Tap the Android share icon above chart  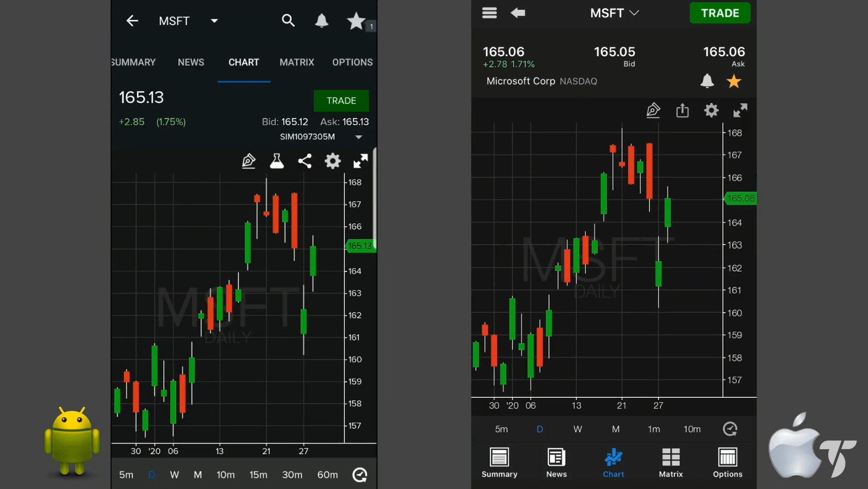[x=305, y=161]
